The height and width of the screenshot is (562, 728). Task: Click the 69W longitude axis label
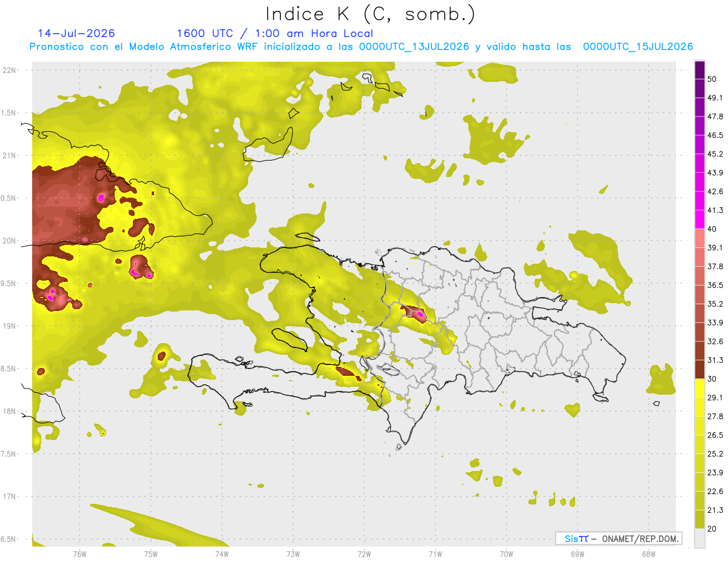pyautogui.click(x=578, y=554)
